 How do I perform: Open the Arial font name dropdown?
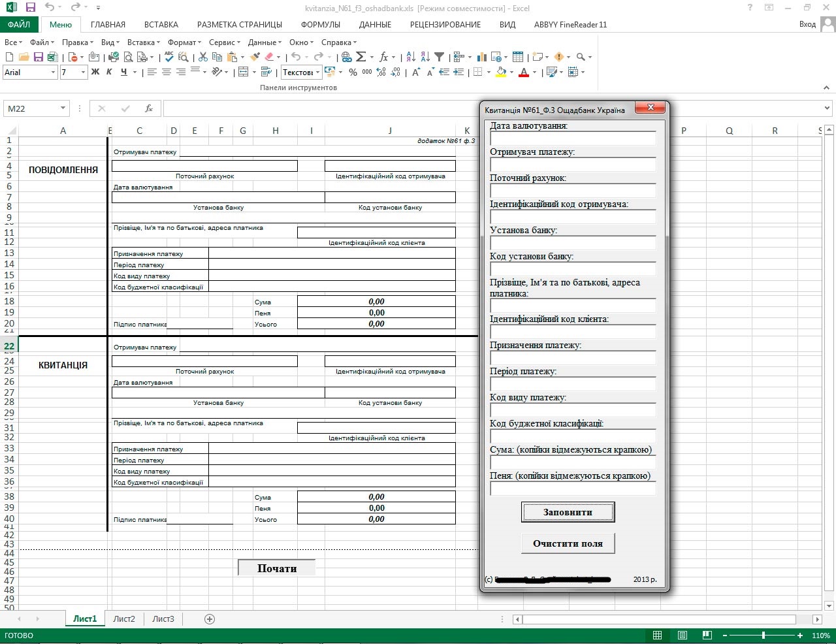point(53,72)
